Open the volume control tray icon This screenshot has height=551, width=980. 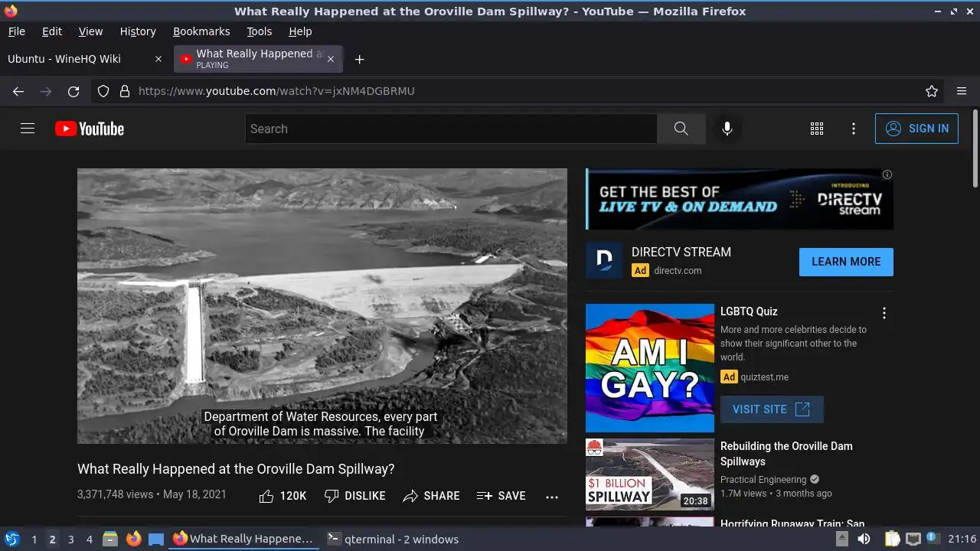click(864, 539)
